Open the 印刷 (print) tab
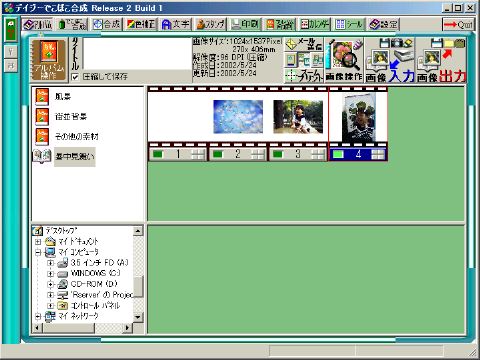Image resolution: width=480 pixels, height=360 pixels. [x=245, y=24]
